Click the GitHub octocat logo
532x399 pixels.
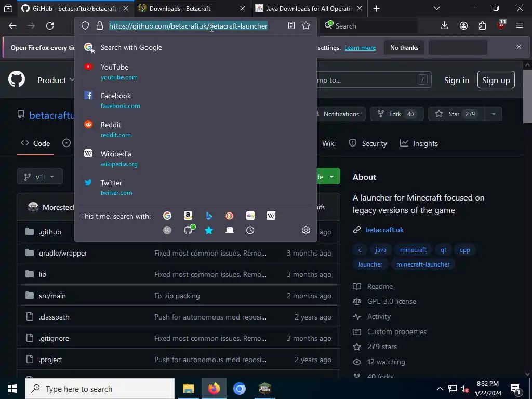coord(17,79)
